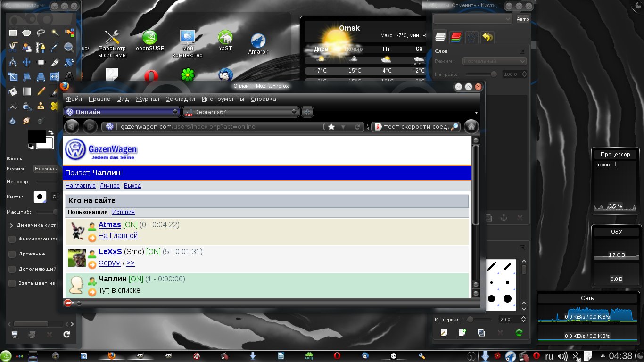This screenshot has width=644, height=362.
Task: Open the Debian x64 tab dropdown arrow
Action: point(295,112)
